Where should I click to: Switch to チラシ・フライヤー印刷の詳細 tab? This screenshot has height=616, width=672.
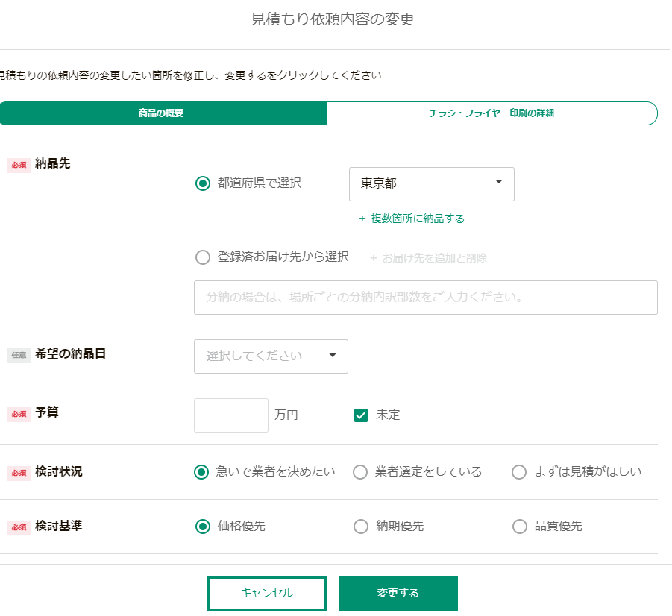point(492,113)
